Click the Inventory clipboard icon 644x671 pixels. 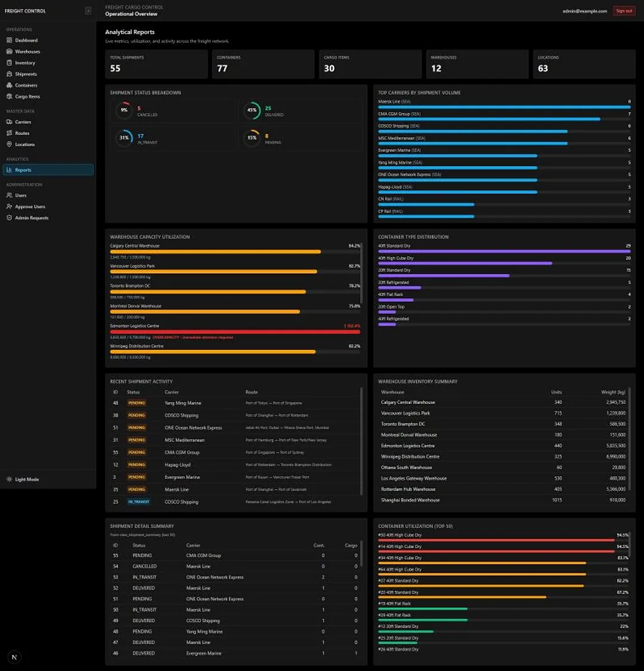point(10,63)
